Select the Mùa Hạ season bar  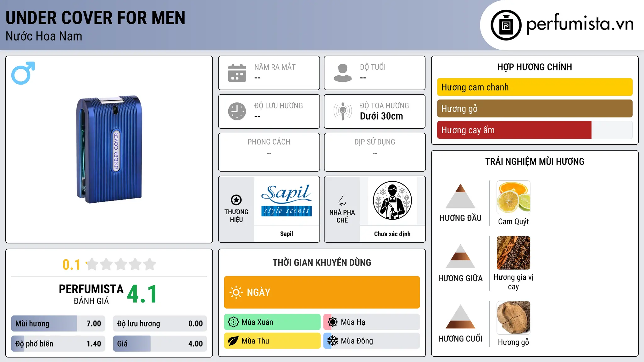point(372,322)
